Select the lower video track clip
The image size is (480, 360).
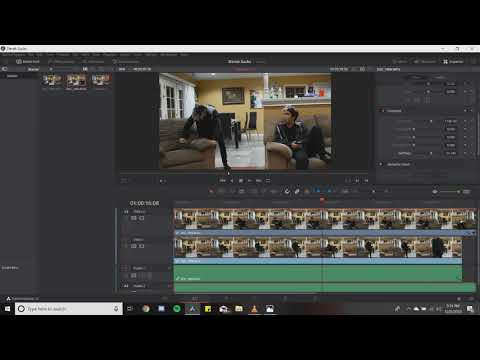318,250
